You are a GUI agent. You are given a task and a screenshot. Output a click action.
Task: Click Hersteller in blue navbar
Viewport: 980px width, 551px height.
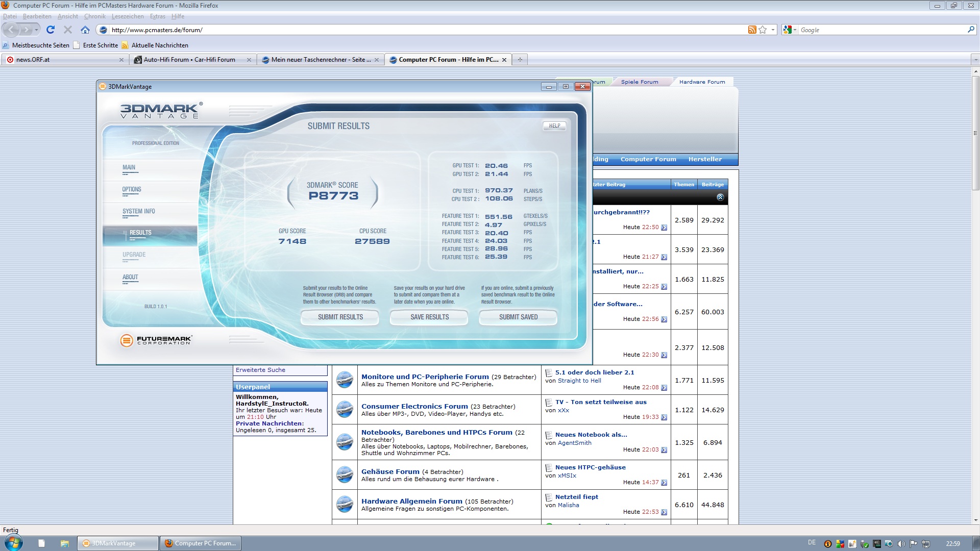pos(705,159)
